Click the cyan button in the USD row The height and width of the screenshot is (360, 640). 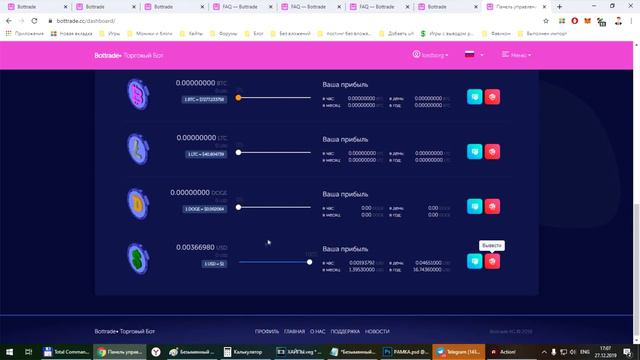(474, 261)
